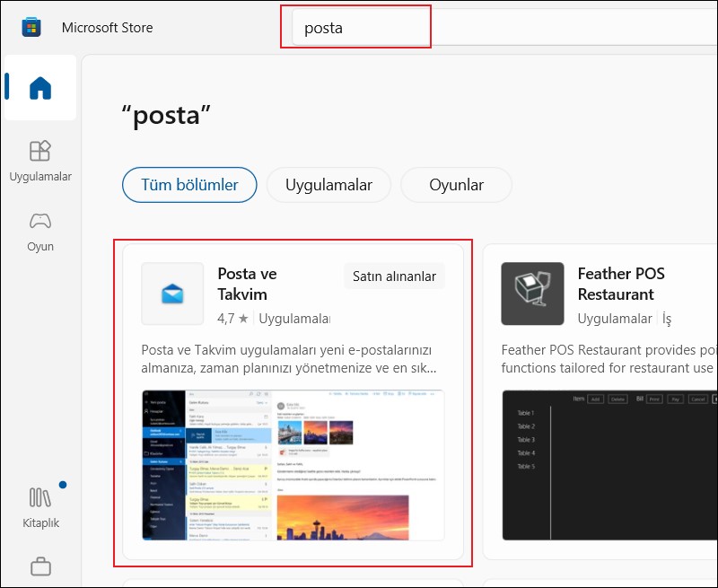Click the 4,7 star rating text

(x=232, y=319)
